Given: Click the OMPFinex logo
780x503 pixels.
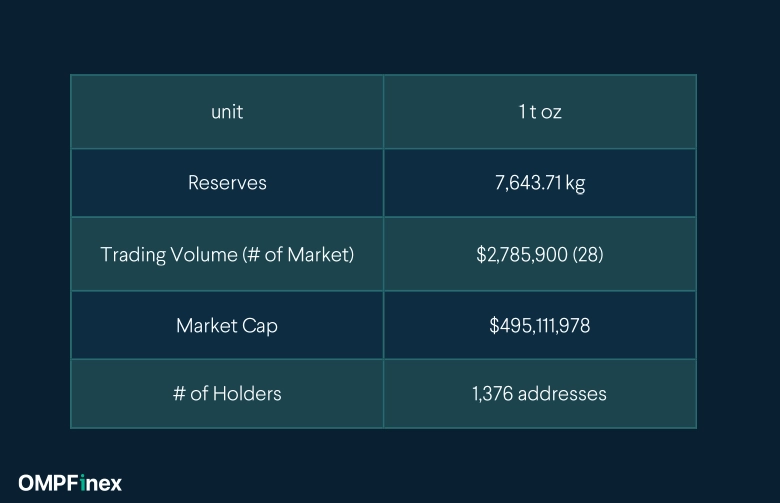Looking at the screenshot, I should click(70, 483).
